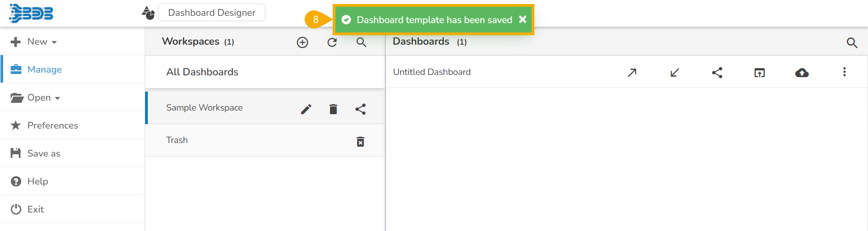
Task: Select Save as in sidebar
Action: (43, 153)
